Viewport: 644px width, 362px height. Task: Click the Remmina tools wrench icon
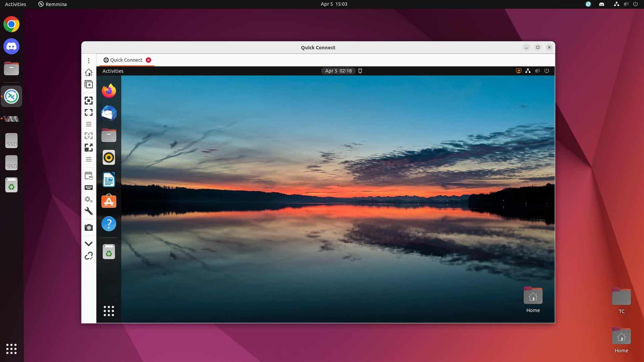[88, 211]
